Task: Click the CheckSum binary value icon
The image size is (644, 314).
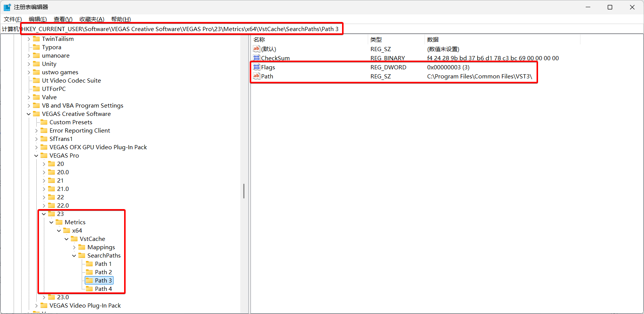Action: 257,58
